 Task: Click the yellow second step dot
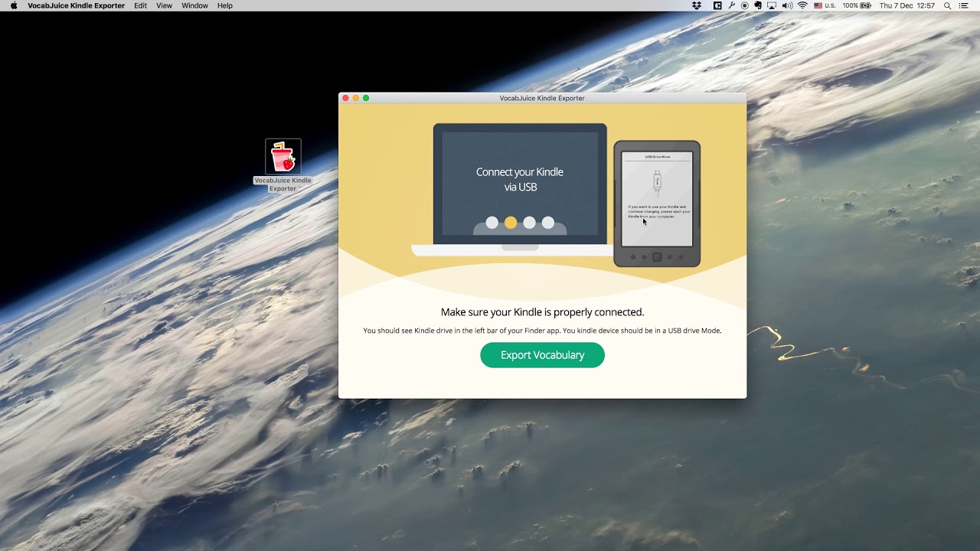(x=511, y=223)
